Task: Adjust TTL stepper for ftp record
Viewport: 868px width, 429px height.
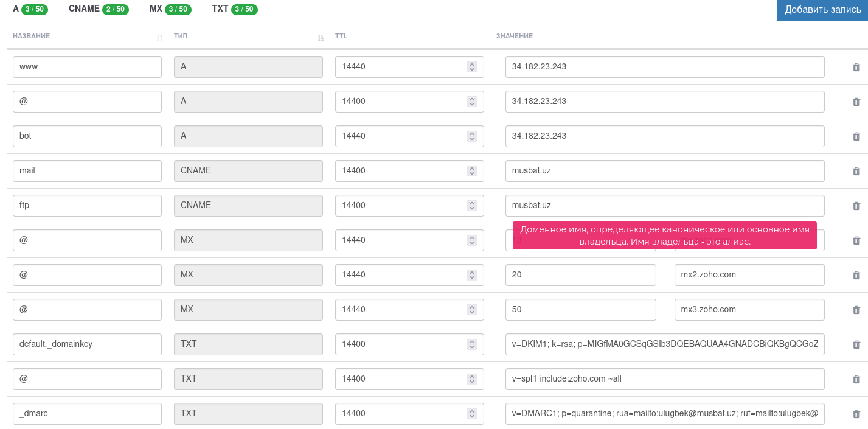Action: [x=471, y=206]
